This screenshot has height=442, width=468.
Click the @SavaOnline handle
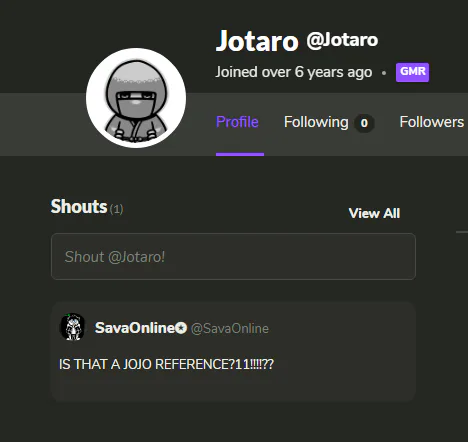(230, 329)
